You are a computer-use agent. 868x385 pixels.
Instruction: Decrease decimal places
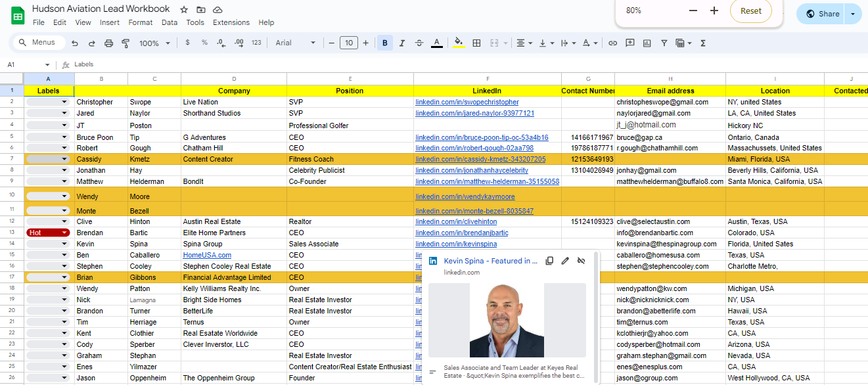[221, 43]
